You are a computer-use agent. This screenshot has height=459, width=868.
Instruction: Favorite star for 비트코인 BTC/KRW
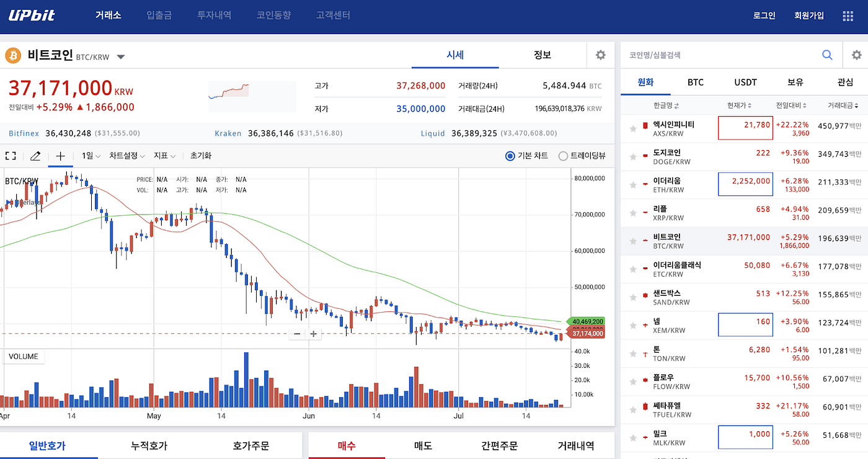coord(633,241)
